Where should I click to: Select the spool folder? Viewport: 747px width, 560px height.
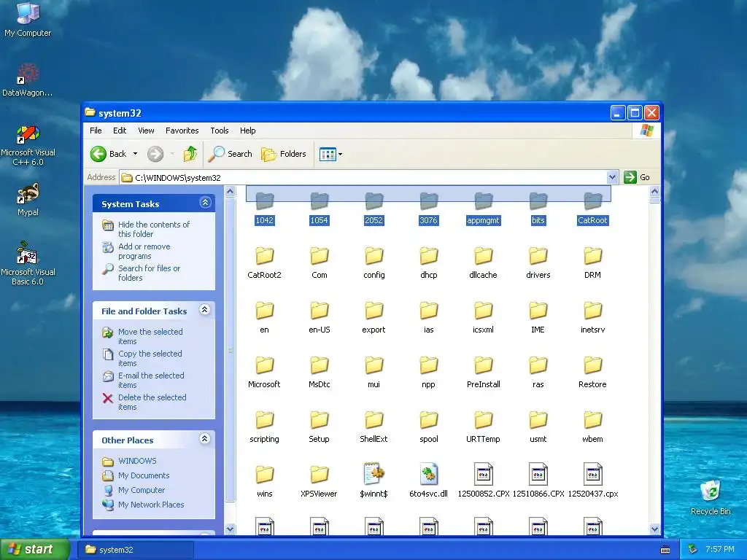429,426
